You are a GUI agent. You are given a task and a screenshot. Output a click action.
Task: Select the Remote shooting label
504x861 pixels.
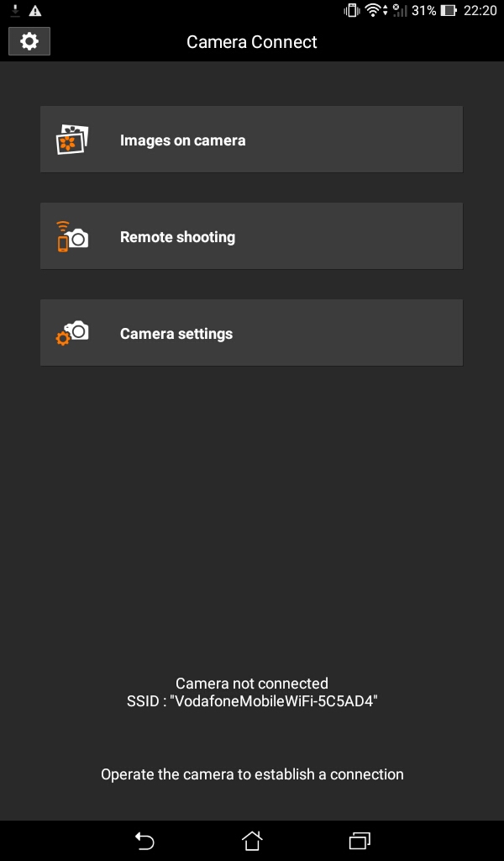(178, 237)
